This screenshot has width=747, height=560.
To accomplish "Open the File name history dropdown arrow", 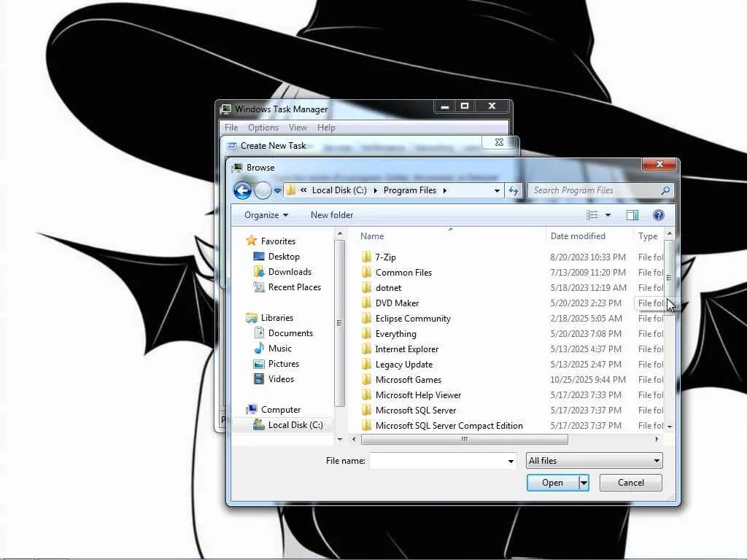I will click(511, 461).
